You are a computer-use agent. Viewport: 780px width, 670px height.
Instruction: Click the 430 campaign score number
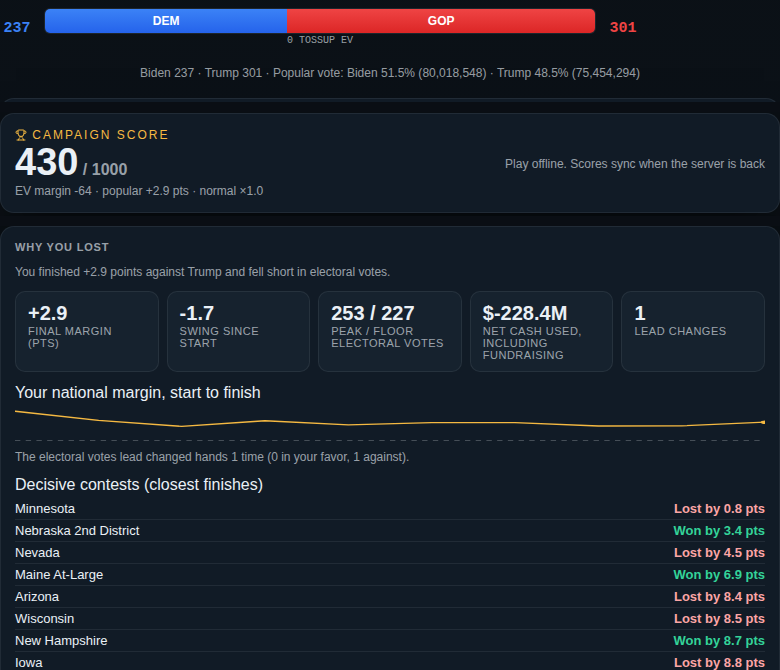point(46,162)
